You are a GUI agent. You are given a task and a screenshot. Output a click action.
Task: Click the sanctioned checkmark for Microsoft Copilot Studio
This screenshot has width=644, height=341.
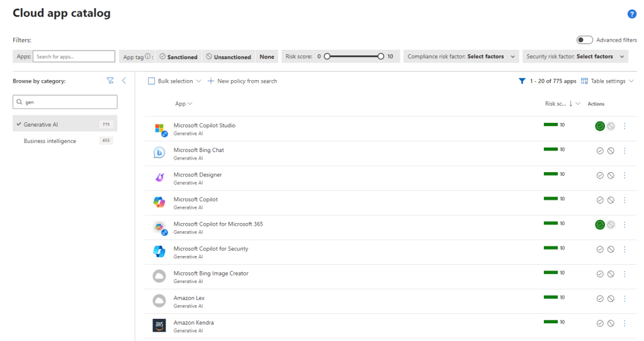tap(600, 126)
